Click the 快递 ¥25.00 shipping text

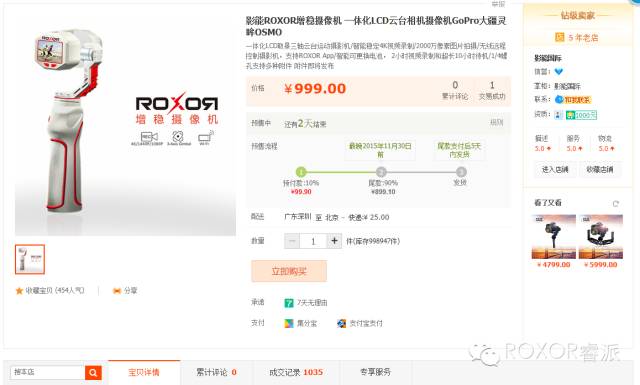[369, 218]
